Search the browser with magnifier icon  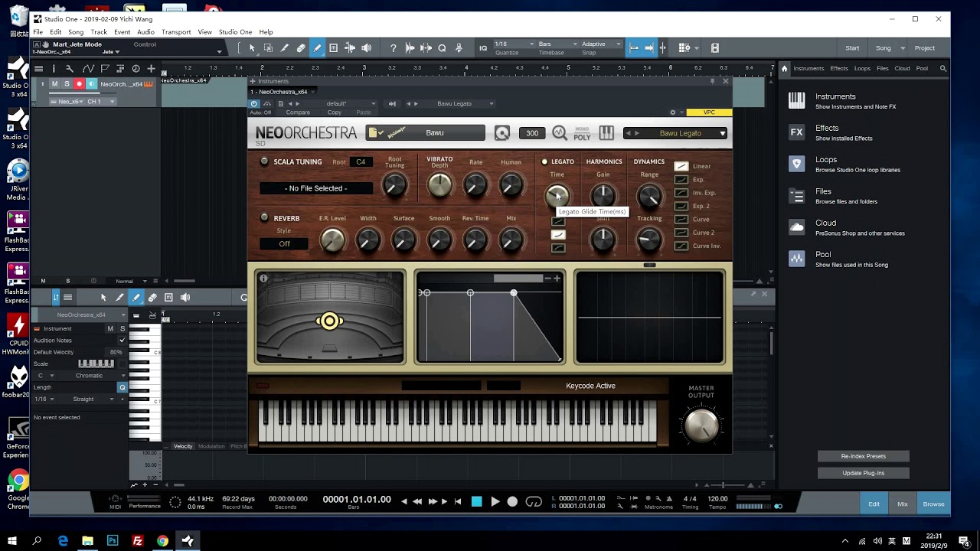[x=943, y=68]
